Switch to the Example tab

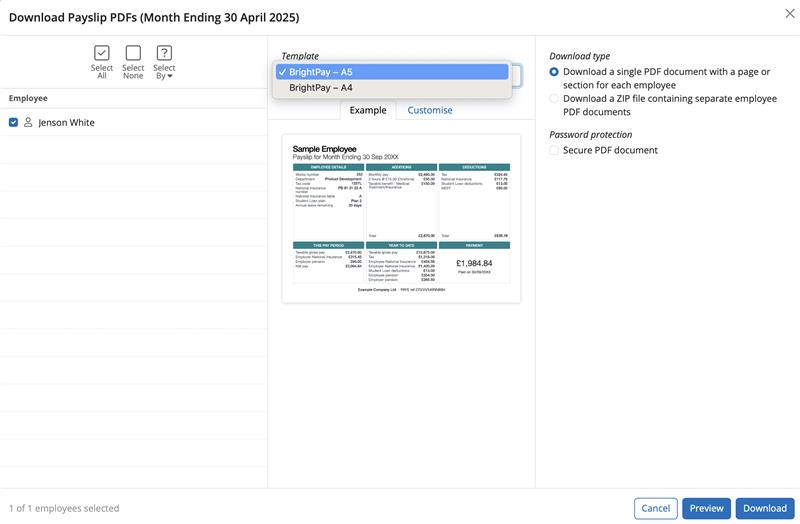click(x=368, y=110)
